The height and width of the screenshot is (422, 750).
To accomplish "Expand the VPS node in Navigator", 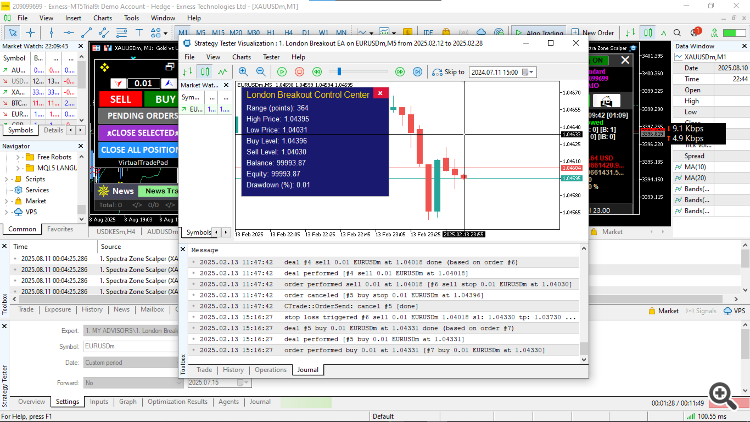I will [7, 212].
